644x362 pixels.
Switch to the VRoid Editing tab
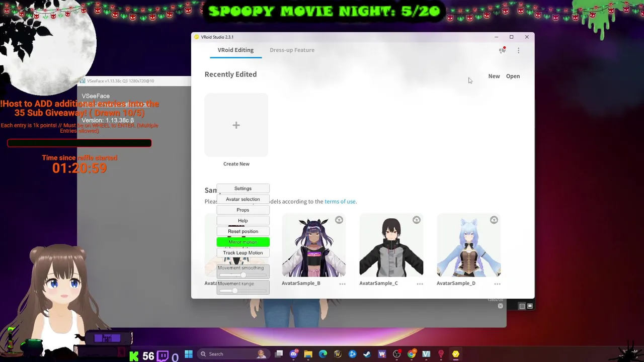coord(235,50)
